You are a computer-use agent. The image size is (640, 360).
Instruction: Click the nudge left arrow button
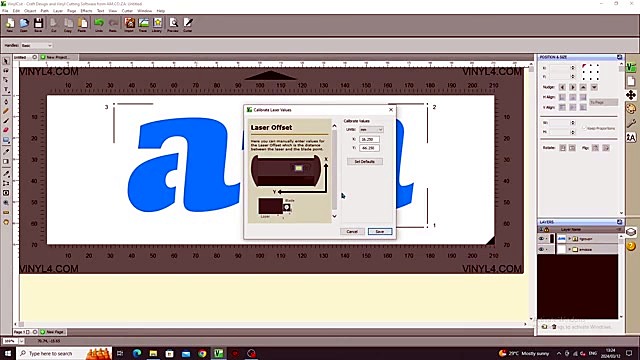562,87
